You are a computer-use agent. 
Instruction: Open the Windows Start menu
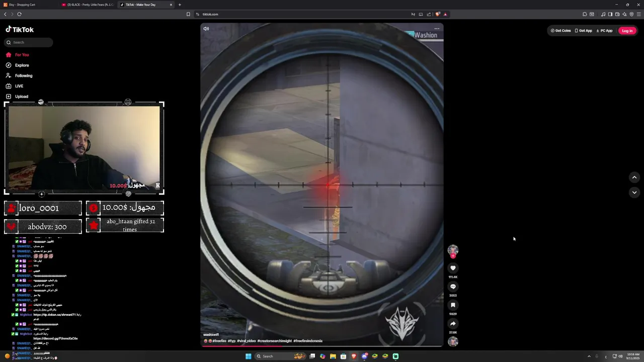coord(248,356)
